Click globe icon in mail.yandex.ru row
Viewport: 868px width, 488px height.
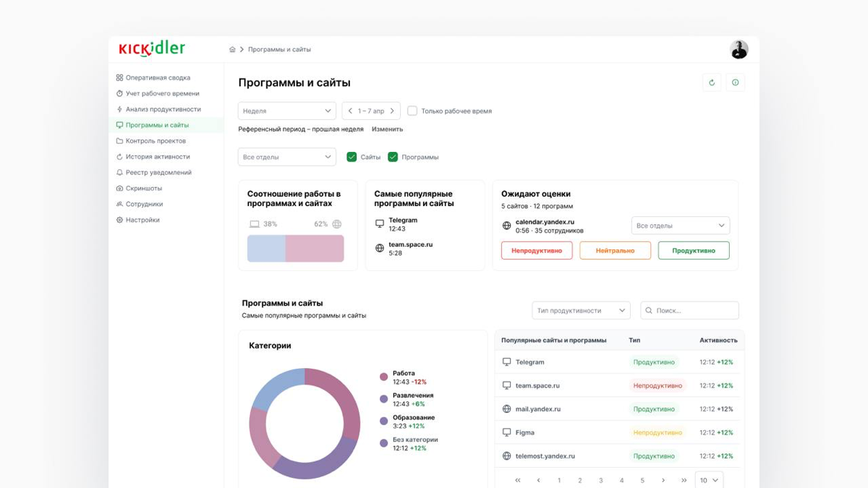click(506, 409)
